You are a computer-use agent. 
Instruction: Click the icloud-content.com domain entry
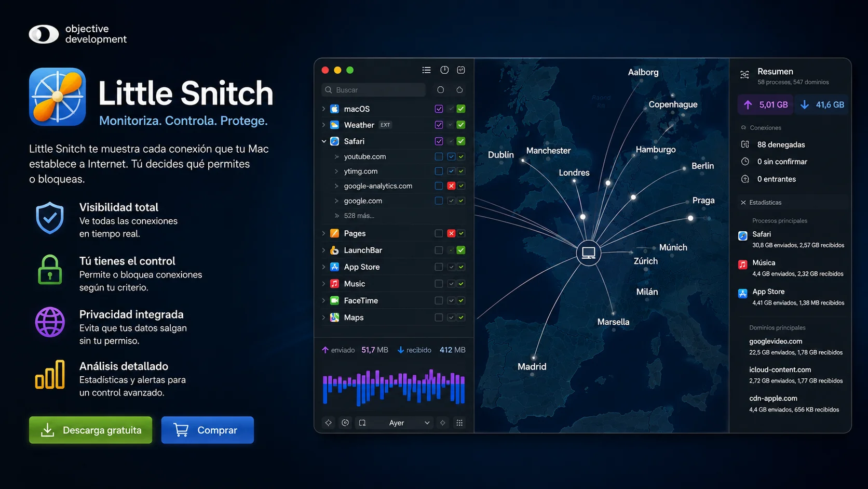click(795, 375)
